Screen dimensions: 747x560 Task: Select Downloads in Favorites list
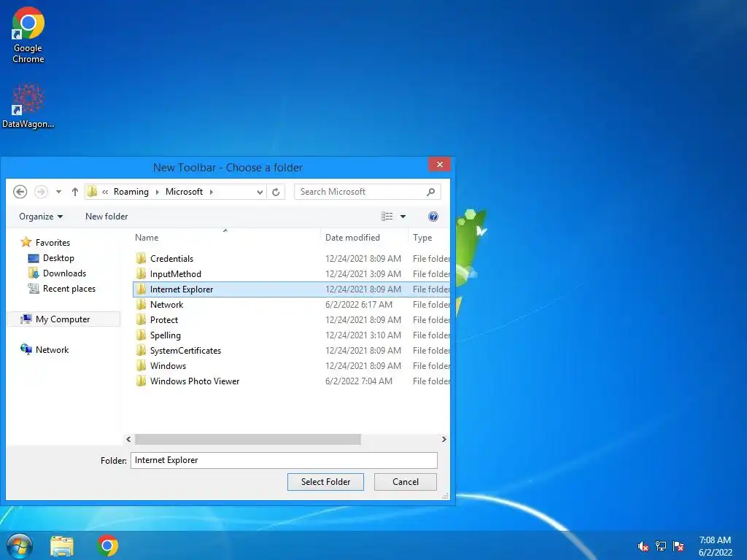[x=57, y=273]
